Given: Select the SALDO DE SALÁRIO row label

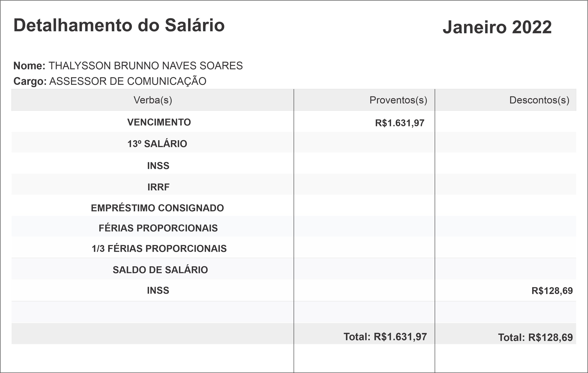Looking at the screenshot, I should click(160, 270).
